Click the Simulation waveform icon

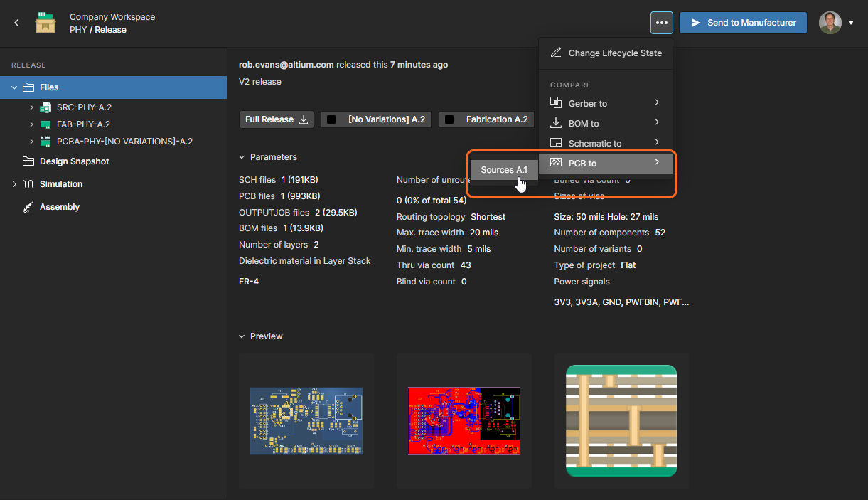click(x=28, y=184)
